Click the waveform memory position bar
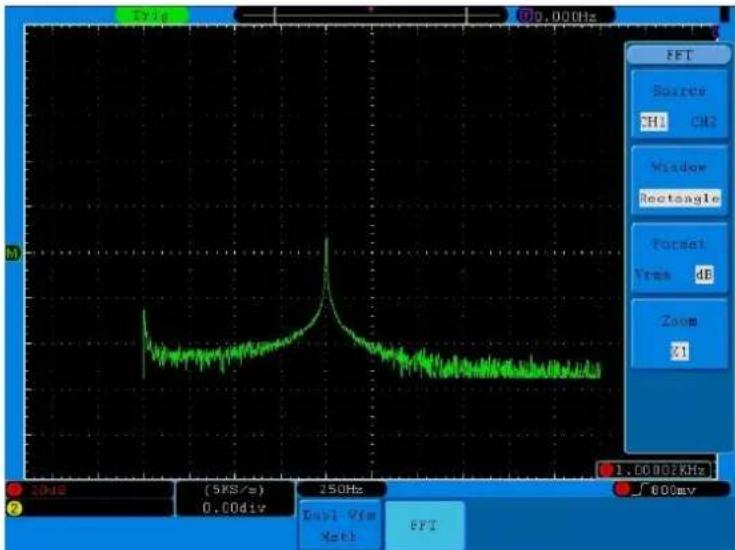 370,15
